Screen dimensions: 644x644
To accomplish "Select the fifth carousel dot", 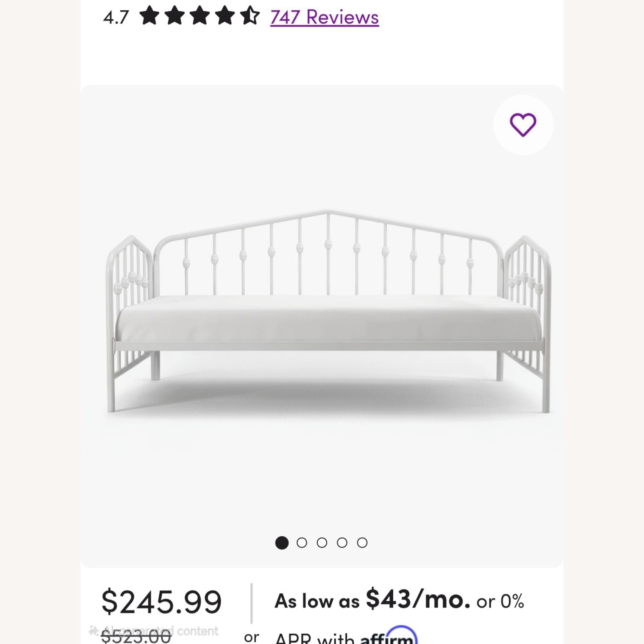I will click(362, 542).
